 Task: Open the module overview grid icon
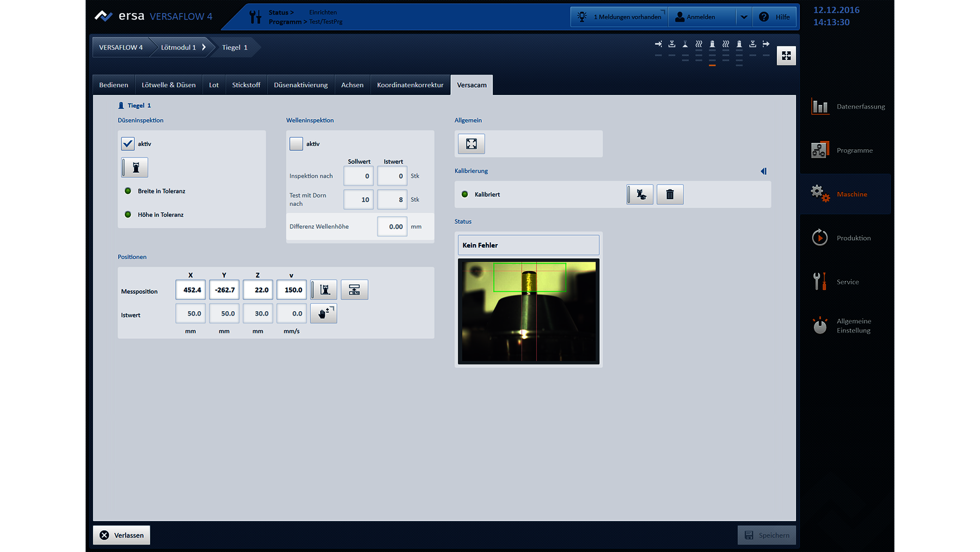(x=786, y=56)
